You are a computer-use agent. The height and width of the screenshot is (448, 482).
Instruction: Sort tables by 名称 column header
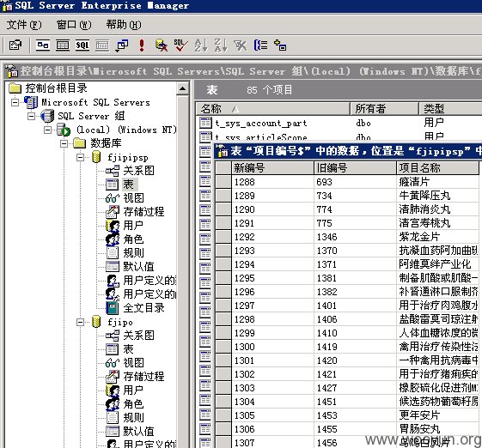[x=273, y=109]
